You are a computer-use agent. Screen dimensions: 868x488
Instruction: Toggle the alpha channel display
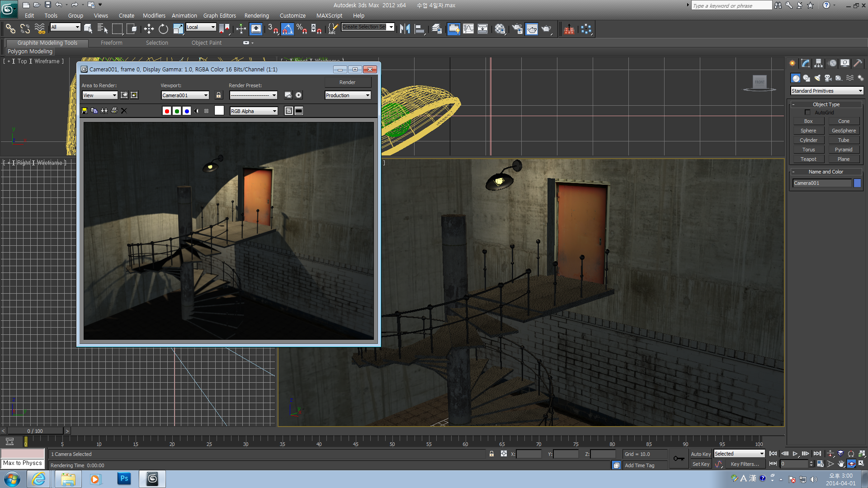coord(197,111)
